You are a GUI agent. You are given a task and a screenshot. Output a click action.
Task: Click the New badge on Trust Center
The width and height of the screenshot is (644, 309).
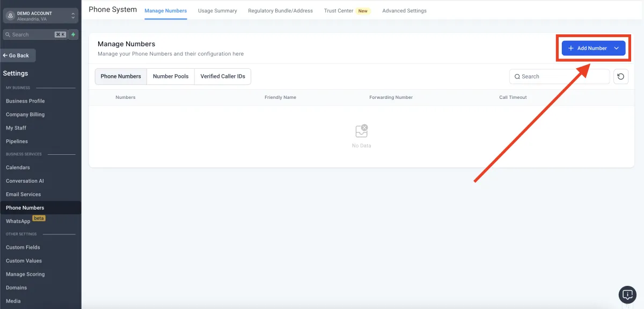[x=363, y=11]
